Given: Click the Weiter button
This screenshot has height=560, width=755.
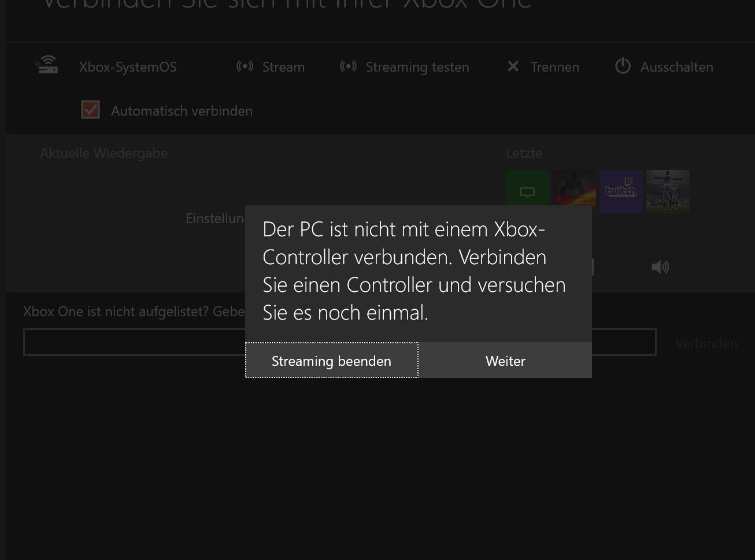Looking at the screenshot, I should coord(505,360).
